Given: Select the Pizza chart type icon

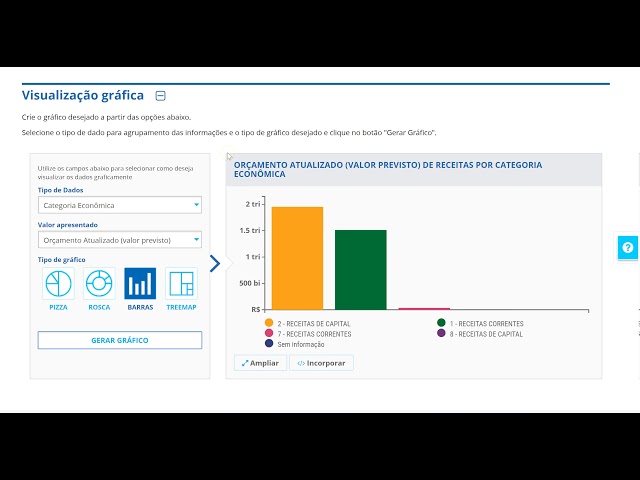Looking at the screenshot, I should coord(58,283).
